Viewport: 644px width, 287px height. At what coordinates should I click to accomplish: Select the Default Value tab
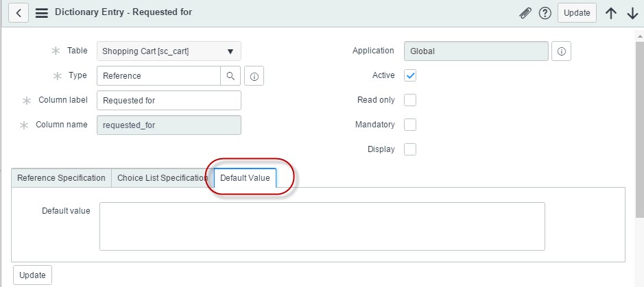click(246, 178)
